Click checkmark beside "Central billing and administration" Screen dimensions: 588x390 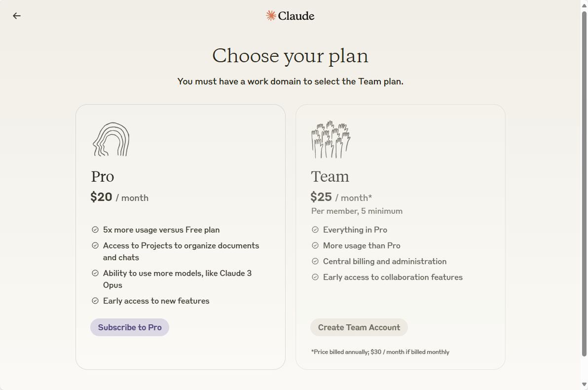click(x=315, y=261)
